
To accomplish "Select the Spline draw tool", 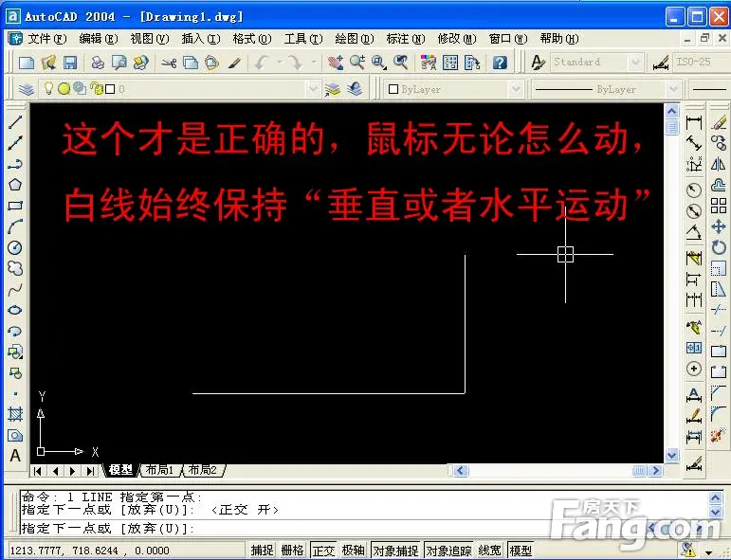I will [x=15, y=289].
